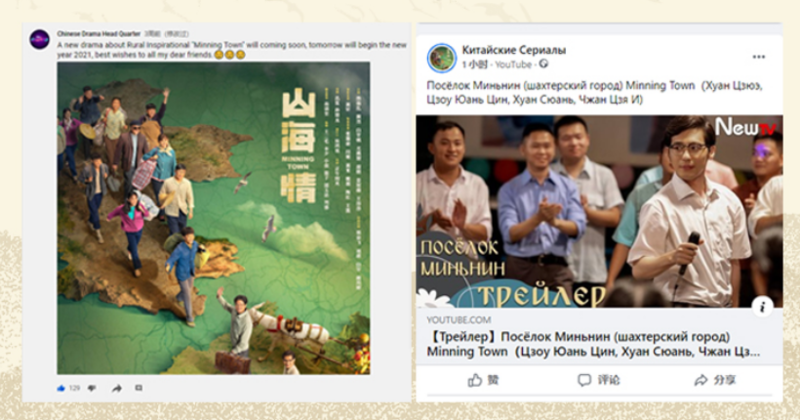The width and height of the screenshot is (800, 420).
Task: Click Chinese Drama Head Quarter channel avatar
Action: 39,40
